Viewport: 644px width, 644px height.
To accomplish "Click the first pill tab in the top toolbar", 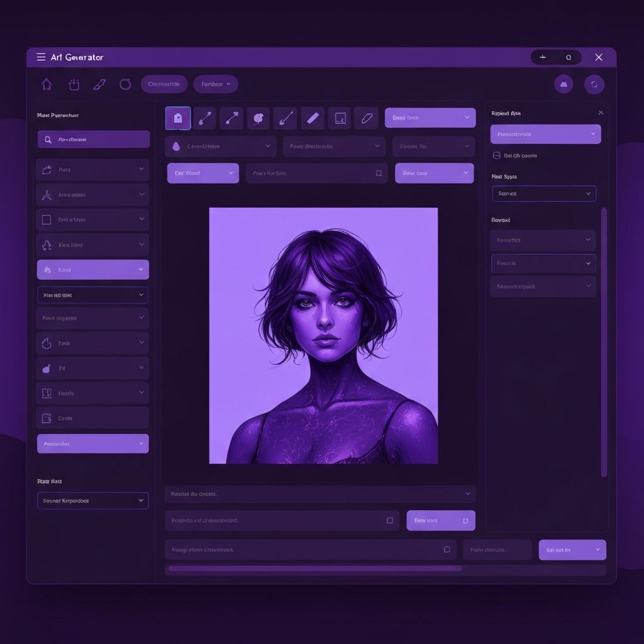I will coord(164,84).
